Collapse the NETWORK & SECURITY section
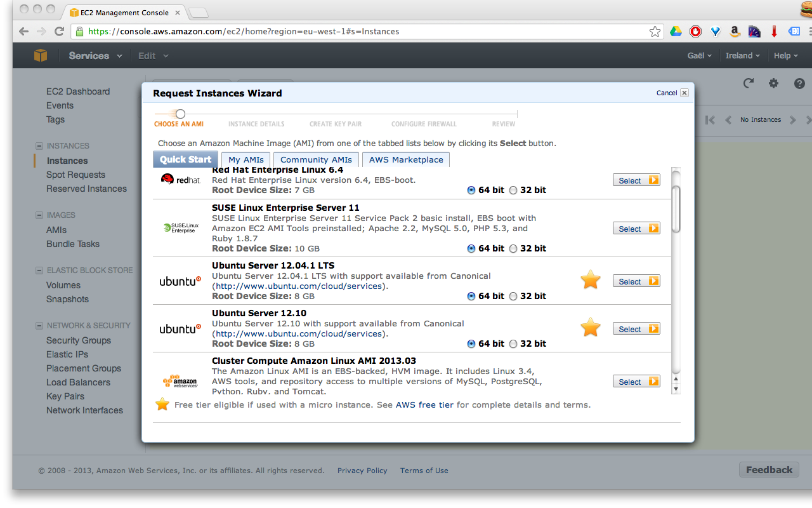Screen dimensions: 812x508 point(39,325)
